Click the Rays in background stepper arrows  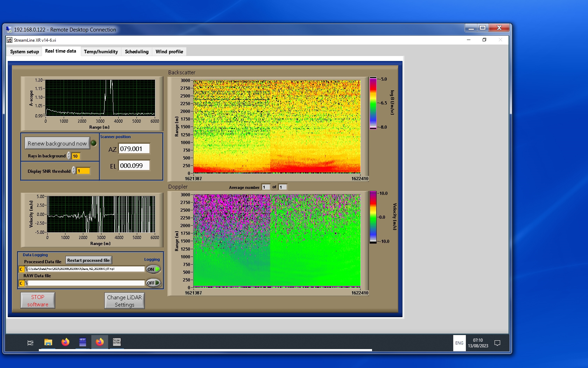(x=69, y=156)
